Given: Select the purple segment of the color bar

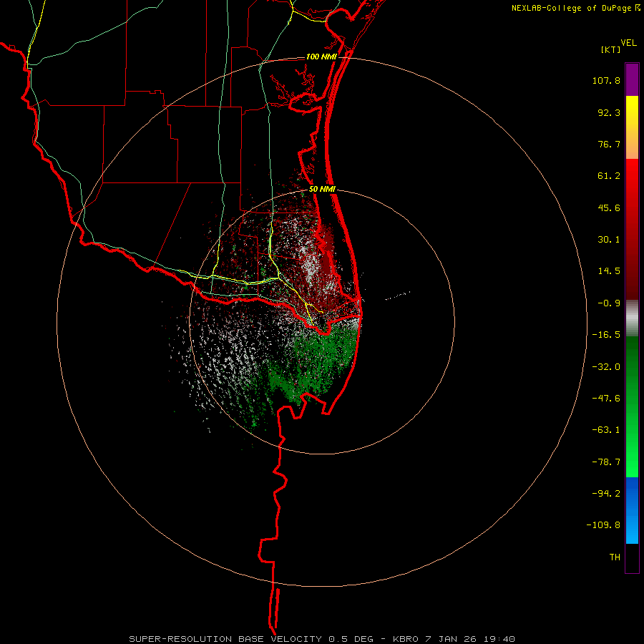Looking at the screenshot, I should [x=632, y=79].
